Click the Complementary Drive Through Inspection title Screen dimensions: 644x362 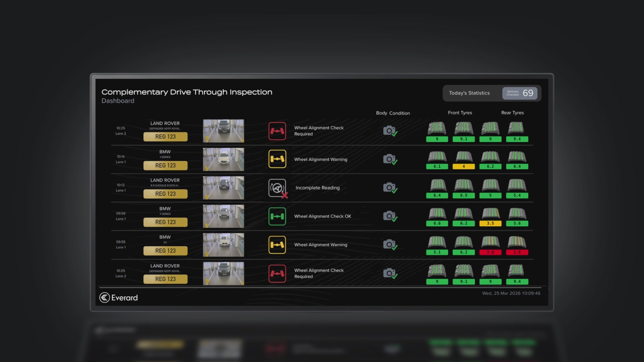click(x=187, y=92)
